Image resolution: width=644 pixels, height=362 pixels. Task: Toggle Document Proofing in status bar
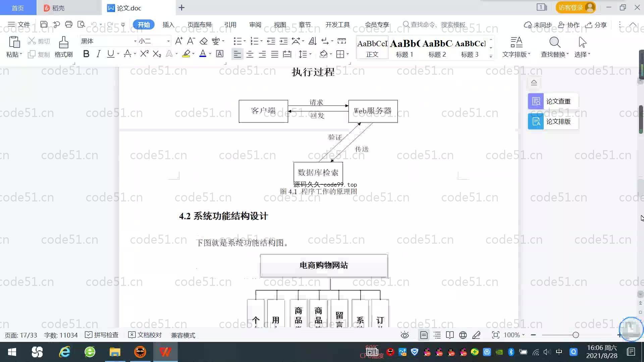click(x=145, y=335)
